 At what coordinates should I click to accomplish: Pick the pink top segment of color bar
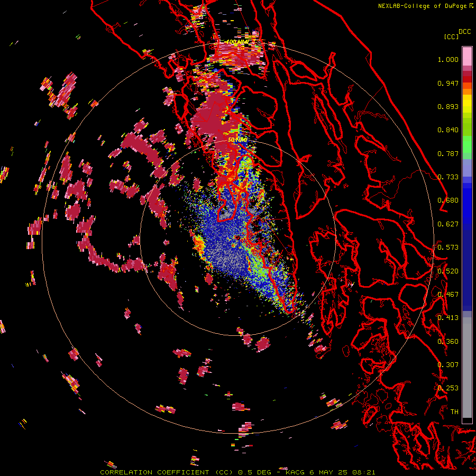click(x=467, y=56)
